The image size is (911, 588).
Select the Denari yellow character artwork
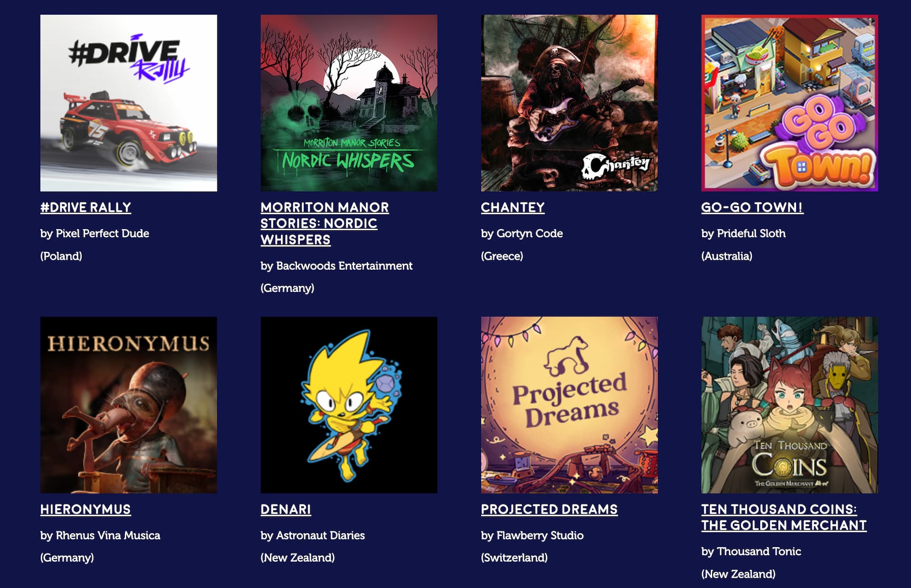click(x=349, y=405)
